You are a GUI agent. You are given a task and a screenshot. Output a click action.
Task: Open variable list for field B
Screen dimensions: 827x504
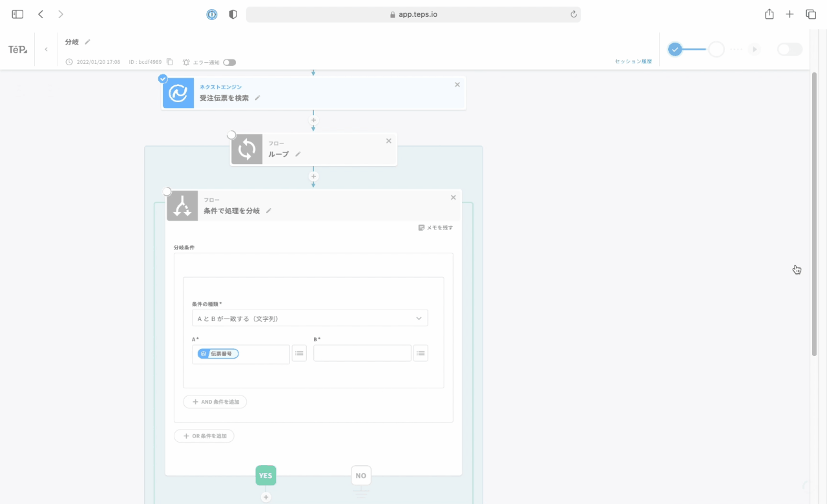pos(421,353)
